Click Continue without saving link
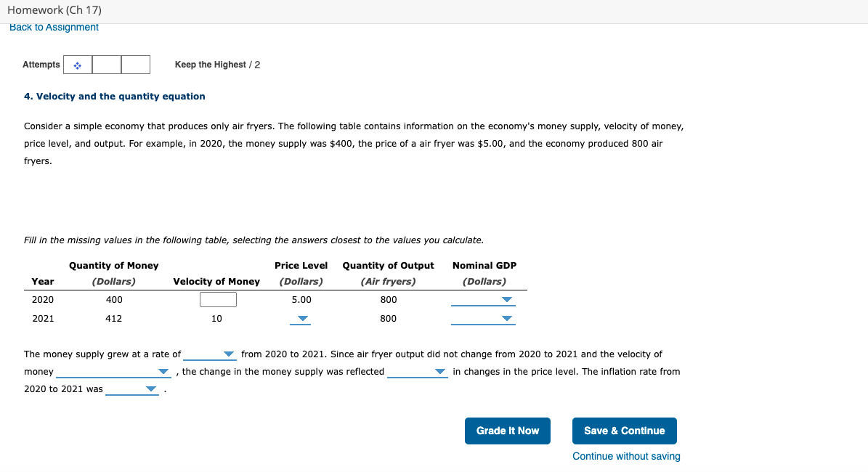868x472 pixels. (626, 456)
